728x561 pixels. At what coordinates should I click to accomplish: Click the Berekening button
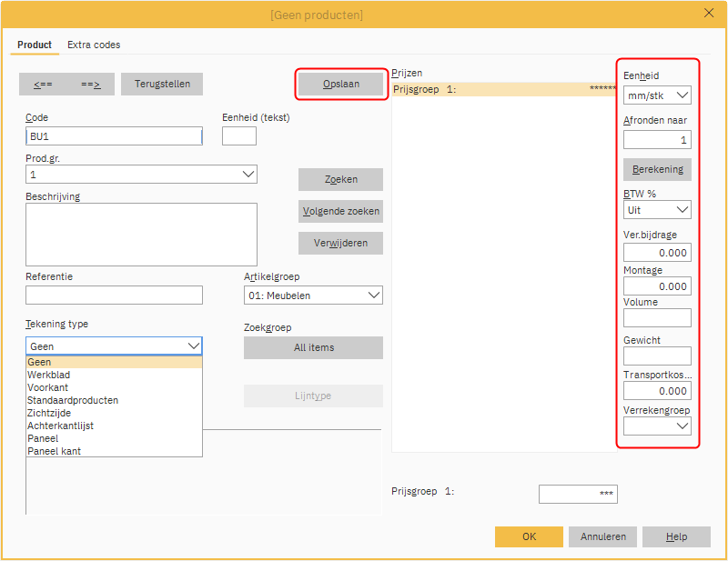tap(657, 169)
